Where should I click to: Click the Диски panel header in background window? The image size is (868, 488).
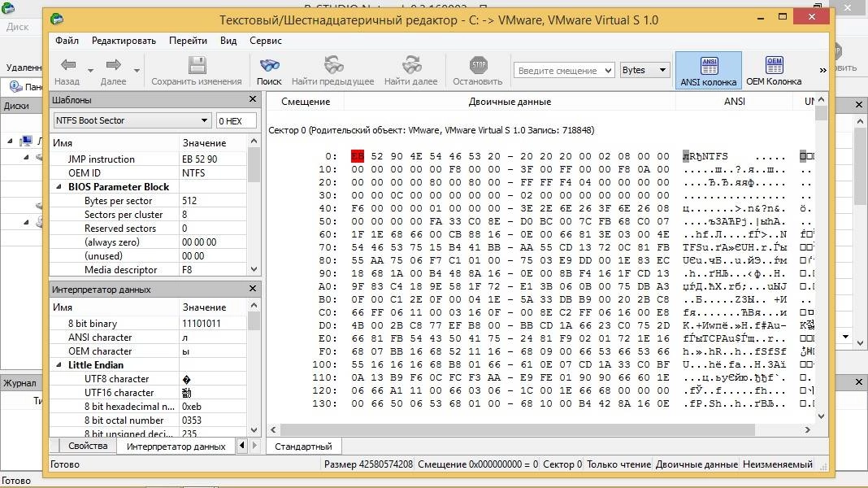pos(22,106)
